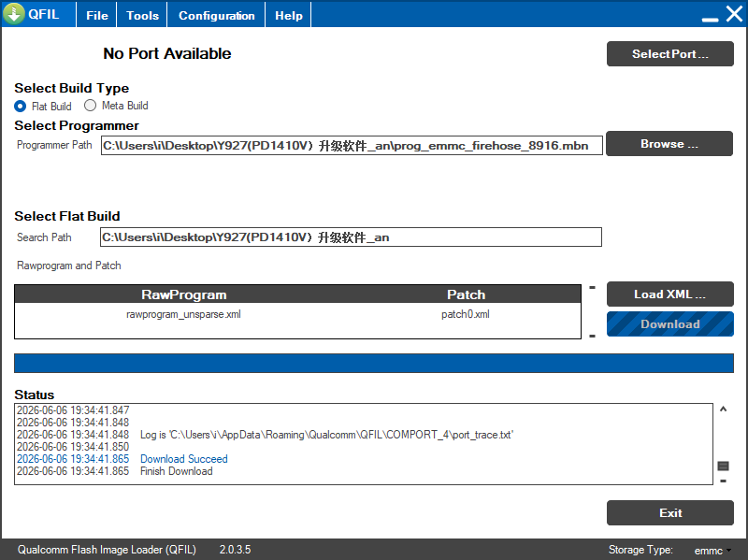Click minus icon below status log icon
Viewport: 748px width, 560px height.
pyautogui.click(x=723, y=481)
